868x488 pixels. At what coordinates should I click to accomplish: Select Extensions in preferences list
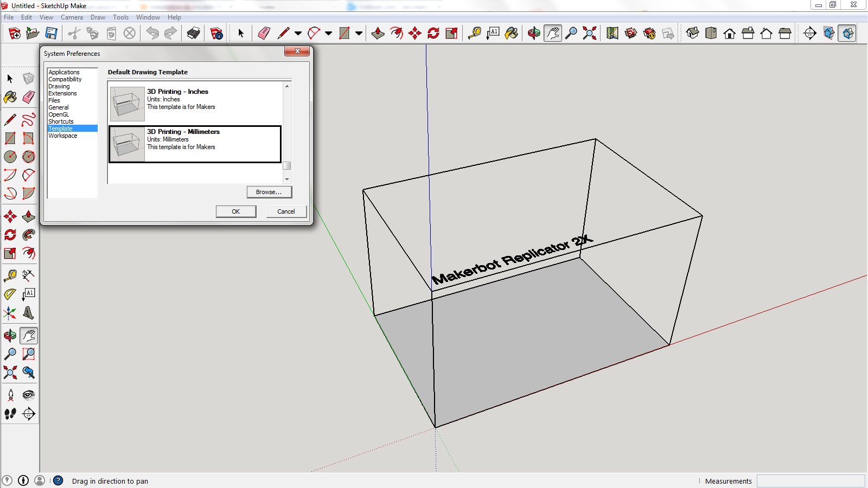[62, 93]
